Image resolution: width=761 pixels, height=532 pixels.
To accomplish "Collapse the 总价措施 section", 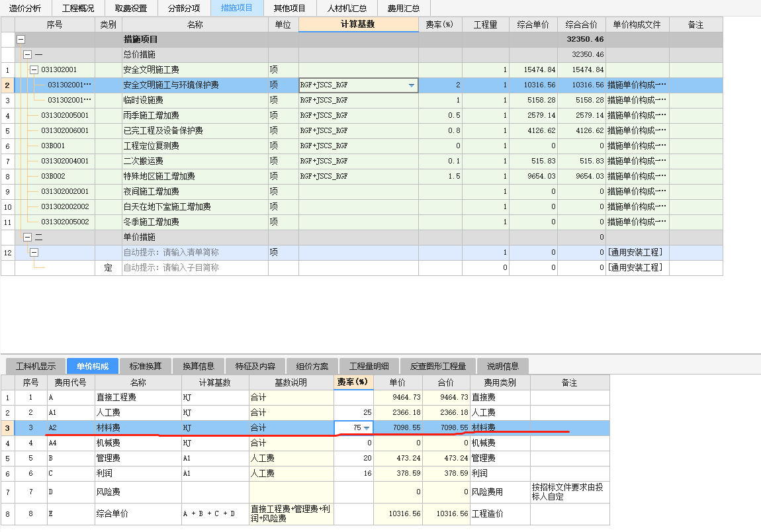I will [28, 55].
